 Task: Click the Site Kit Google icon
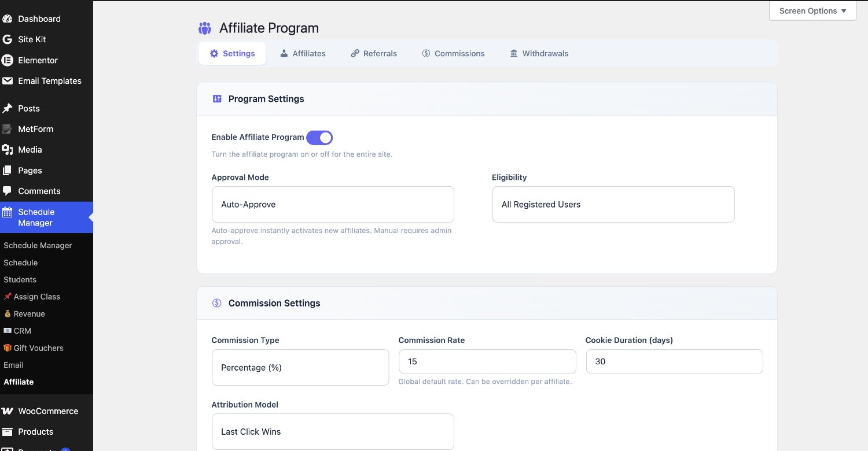[7, 39]
